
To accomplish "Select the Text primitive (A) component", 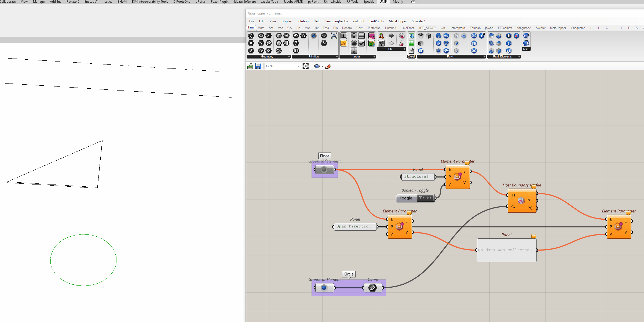I will (304, 35).
